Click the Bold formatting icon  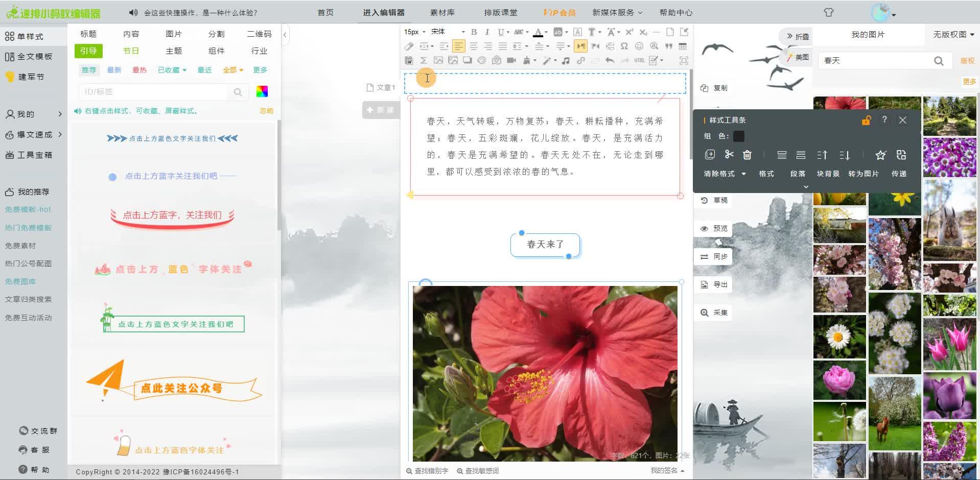point(474,32)
